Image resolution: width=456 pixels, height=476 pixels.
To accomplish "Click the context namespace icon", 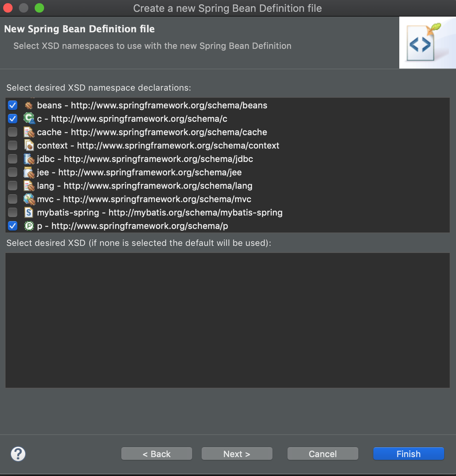I will click(29, 145).
